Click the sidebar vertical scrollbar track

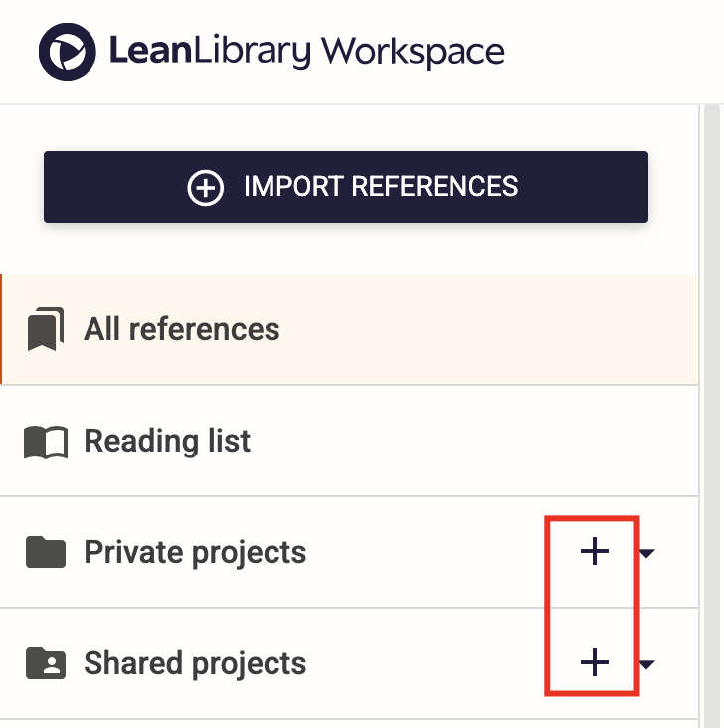(x=712, y=417)
